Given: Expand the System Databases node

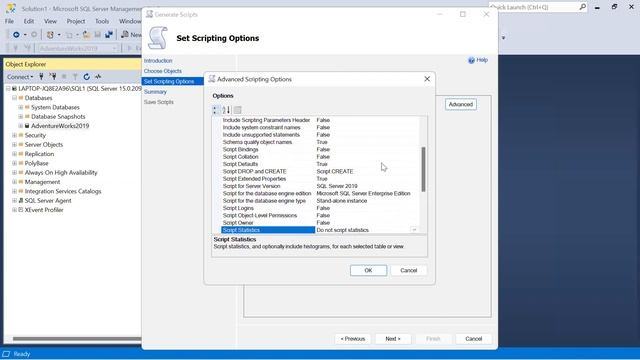Looking at the screenshot, I should point(20,107).
